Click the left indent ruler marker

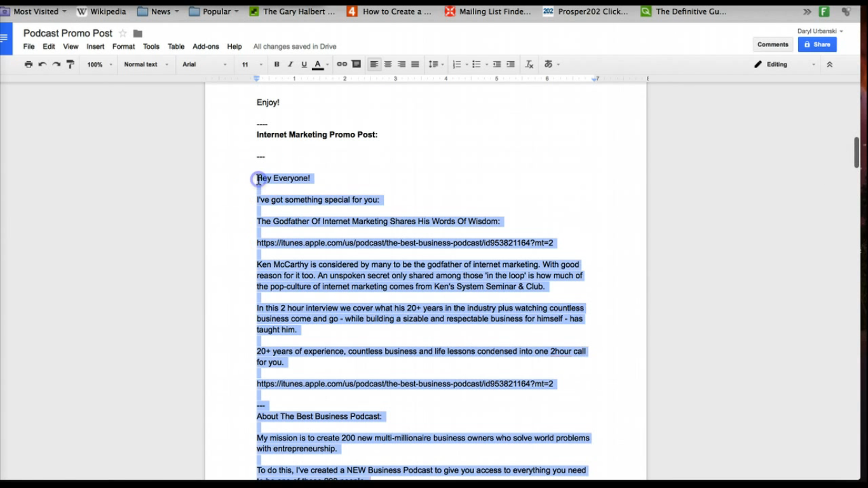tap(257, 78)
